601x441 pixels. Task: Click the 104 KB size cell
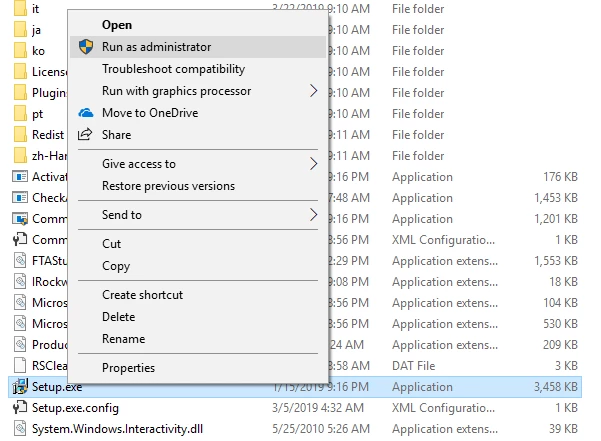(560, 303)
